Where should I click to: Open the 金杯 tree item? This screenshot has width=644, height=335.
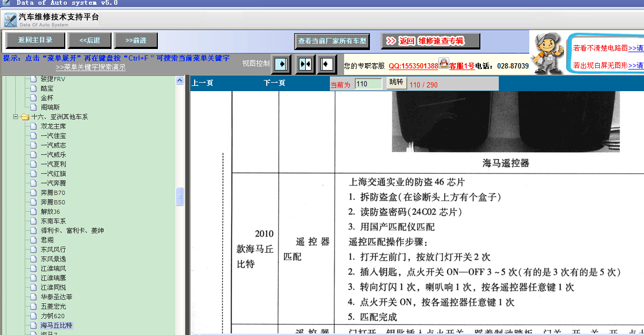click(47, 98)
